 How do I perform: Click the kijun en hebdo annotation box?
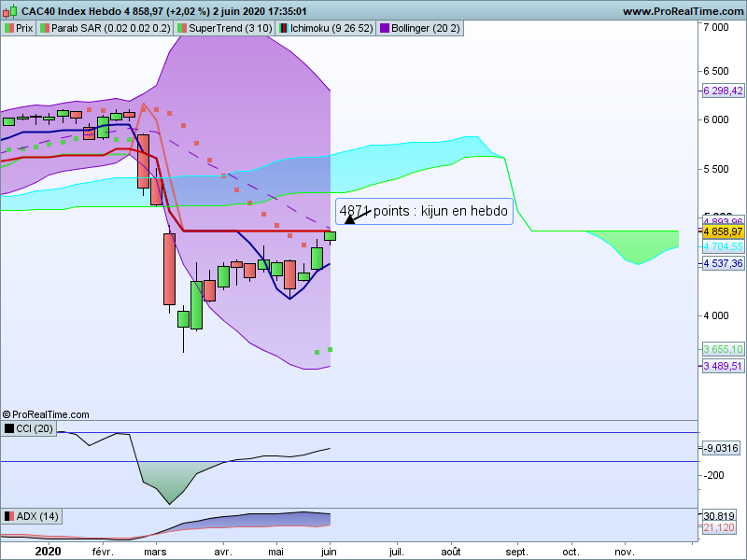pos(424,211)
